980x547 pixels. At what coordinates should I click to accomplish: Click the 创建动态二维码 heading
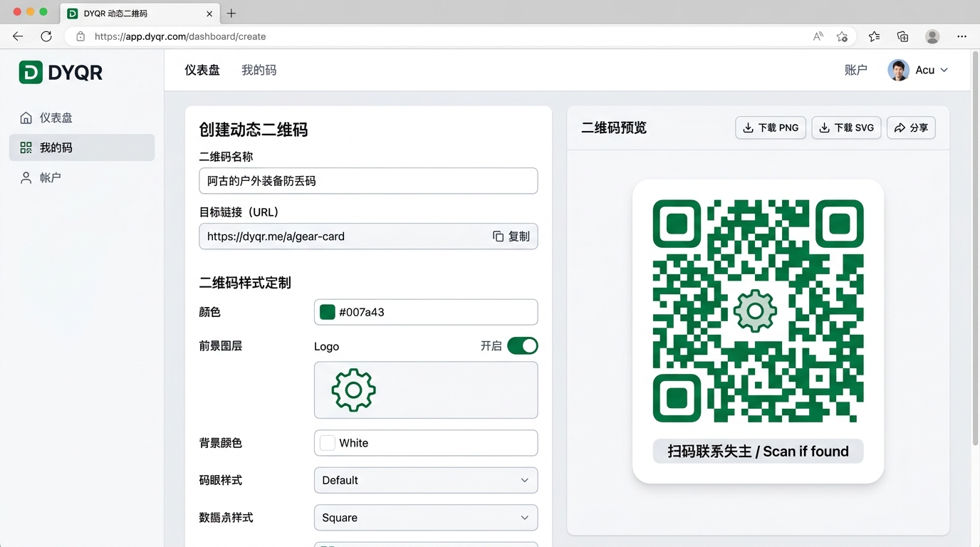pyautogui.click(x=254, y=130)
